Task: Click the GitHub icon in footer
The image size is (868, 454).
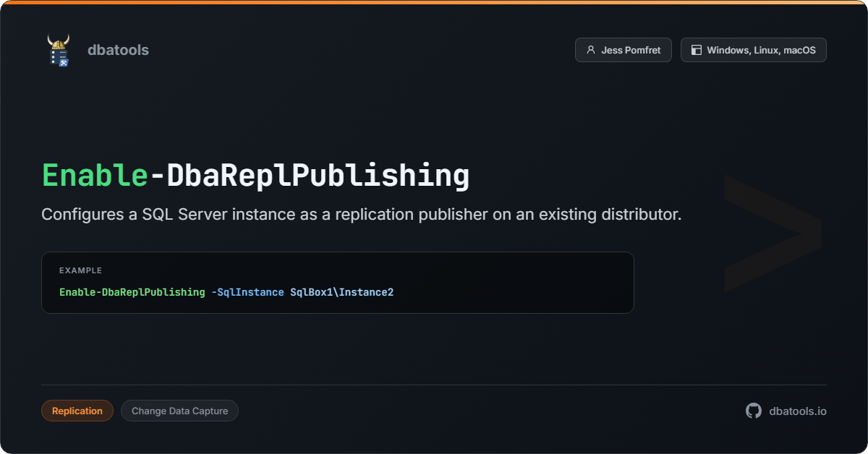Action: [754, 411]
